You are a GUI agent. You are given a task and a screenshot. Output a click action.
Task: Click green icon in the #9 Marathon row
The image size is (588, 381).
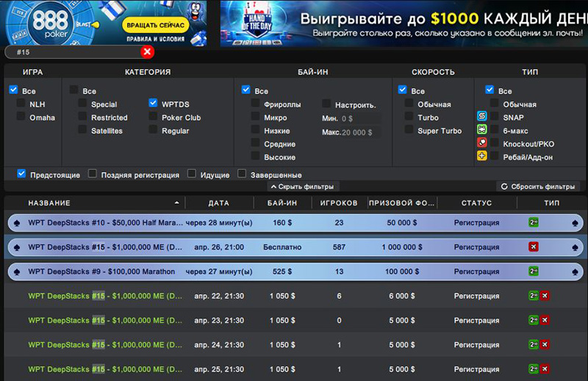pyautogui.click(x=534, y=271)
